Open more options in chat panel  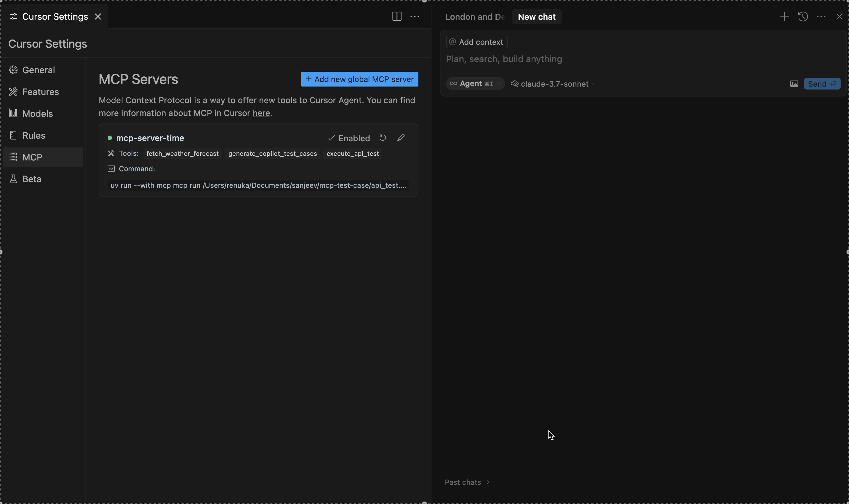821,17
